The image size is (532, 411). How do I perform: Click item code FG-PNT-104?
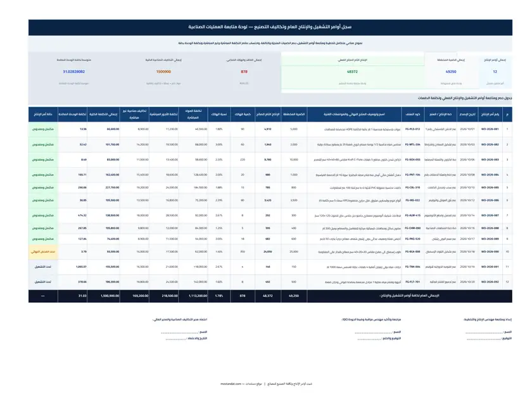(x=412, y=175)
